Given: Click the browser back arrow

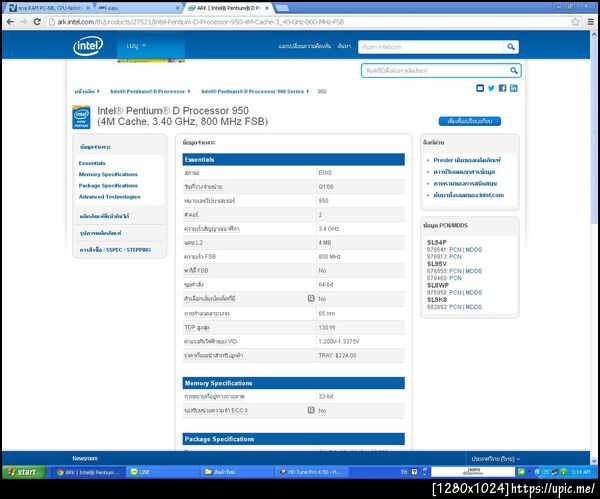Looking at the screenshot, I should coord(10,22).
